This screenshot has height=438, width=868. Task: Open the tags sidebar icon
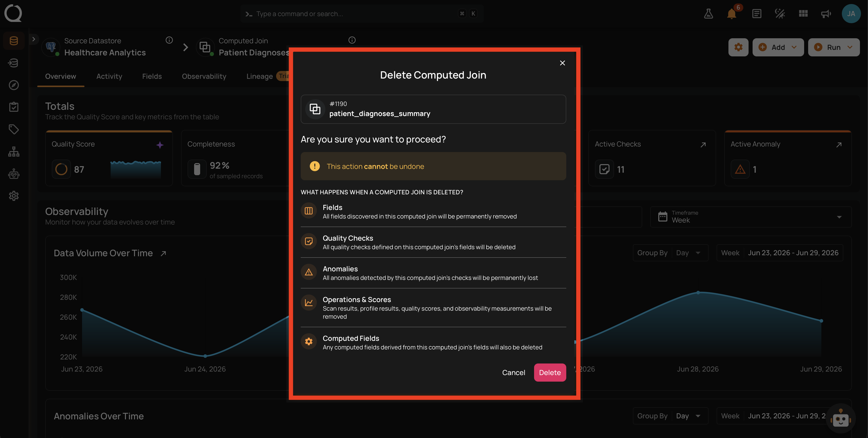point(14,129)
